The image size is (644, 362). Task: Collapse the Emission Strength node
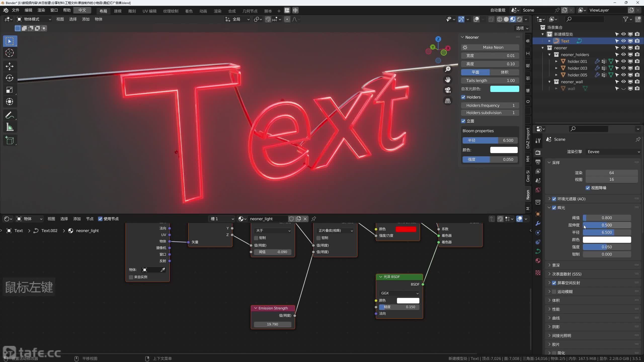(256, 308)
